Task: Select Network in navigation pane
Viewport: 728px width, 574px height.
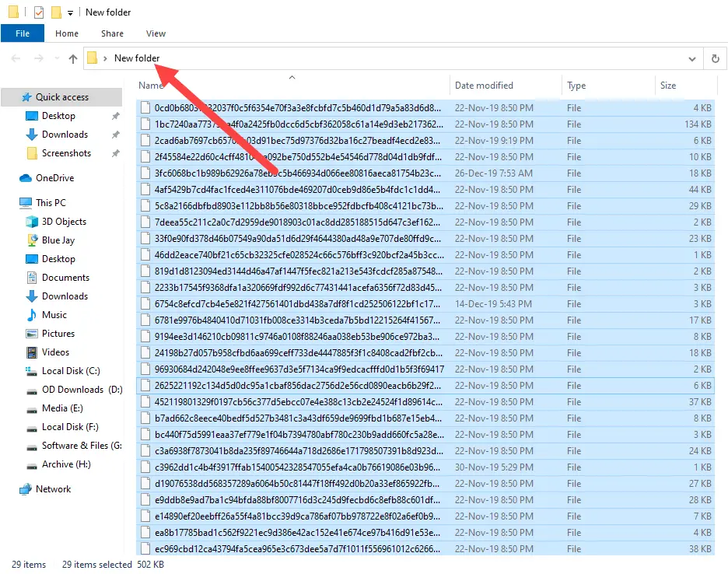Action: click(53, 489)
